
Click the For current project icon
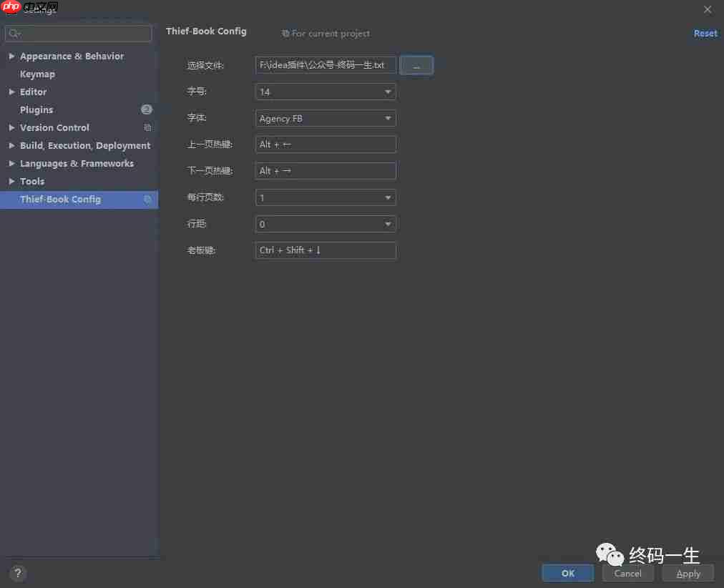[285, 33]
